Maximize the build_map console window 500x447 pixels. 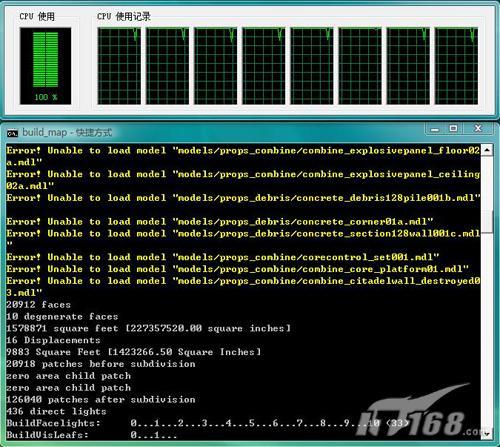(x=453, y=128)
